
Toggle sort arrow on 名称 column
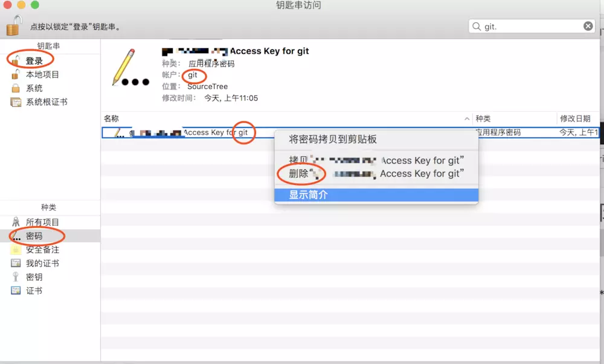tap(467, 118)
